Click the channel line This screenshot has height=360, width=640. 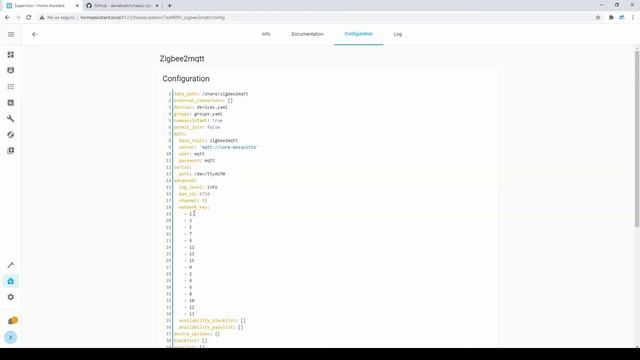(193, 201)
